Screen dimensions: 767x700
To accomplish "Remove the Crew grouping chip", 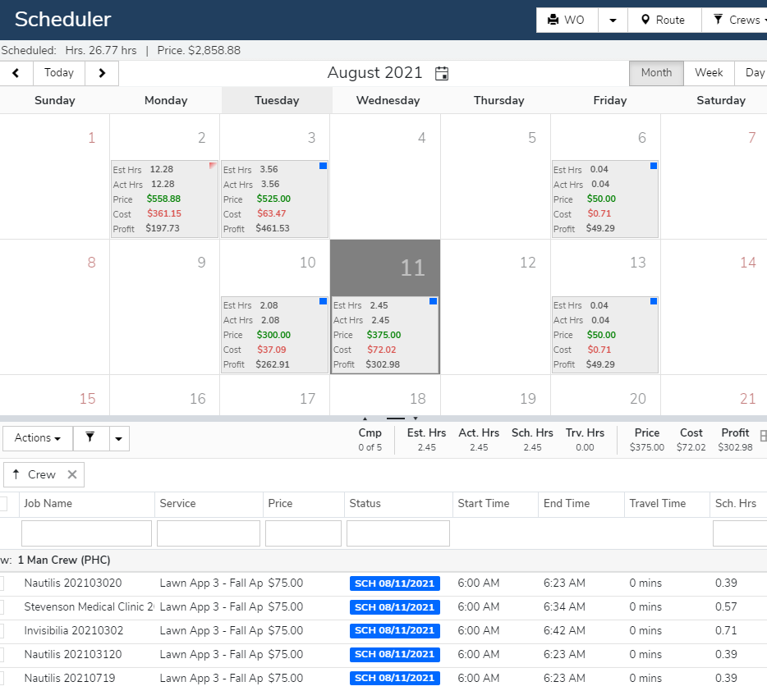I will pos(72,474).
